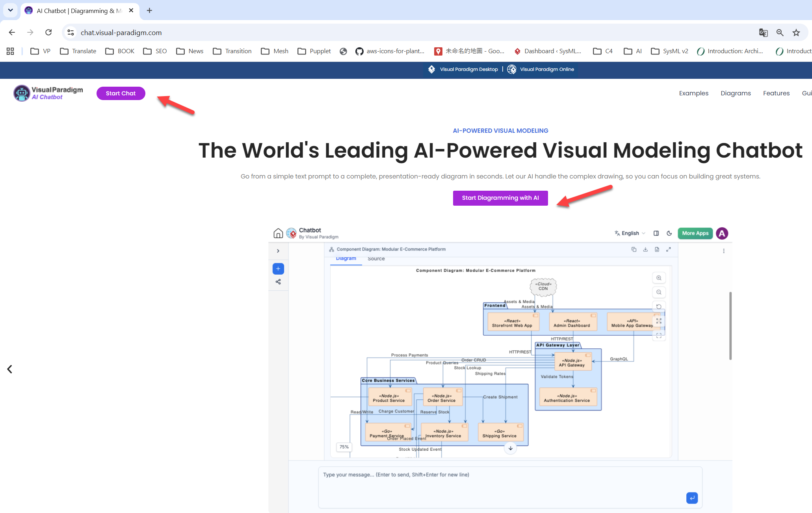Click the More Apps button

click(x=695, y=233)
